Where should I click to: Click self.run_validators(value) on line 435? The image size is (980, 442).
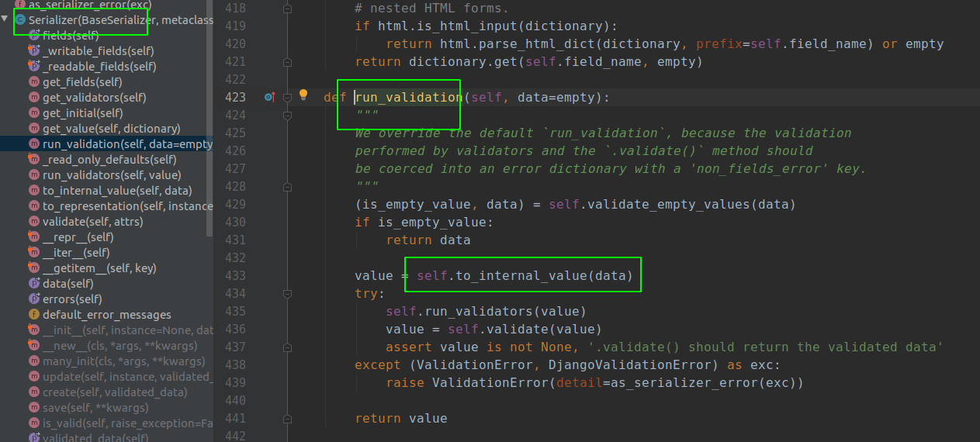tap(487, 311)
